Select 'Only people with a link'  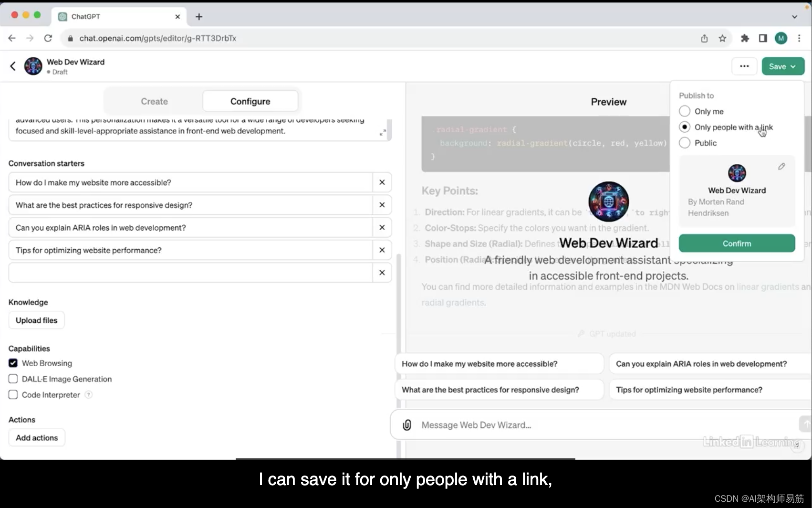click(x=685, y=127)
